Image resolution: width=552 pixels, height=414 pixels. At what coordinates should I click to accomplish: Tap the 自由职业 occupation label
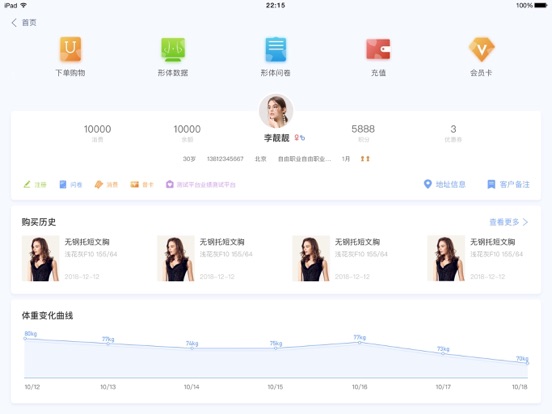305,159
